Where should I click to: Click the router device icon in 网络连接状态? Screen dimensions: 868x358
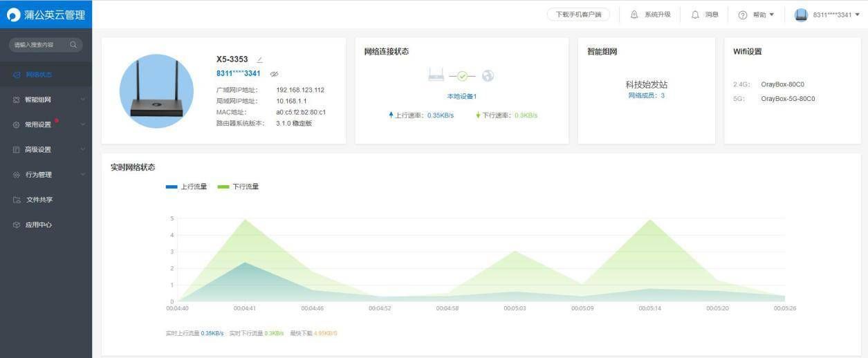[436, 76]
